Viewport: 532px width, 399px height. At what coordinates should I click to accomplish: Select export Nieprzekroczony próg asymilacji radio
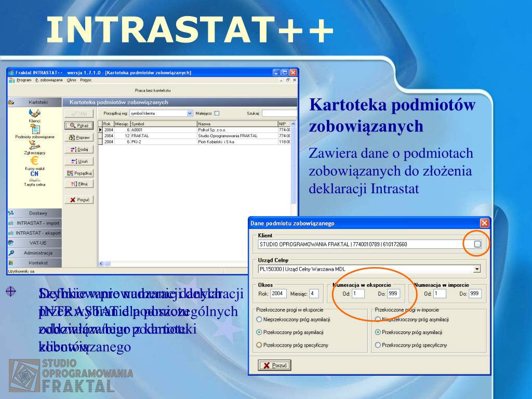259,320
